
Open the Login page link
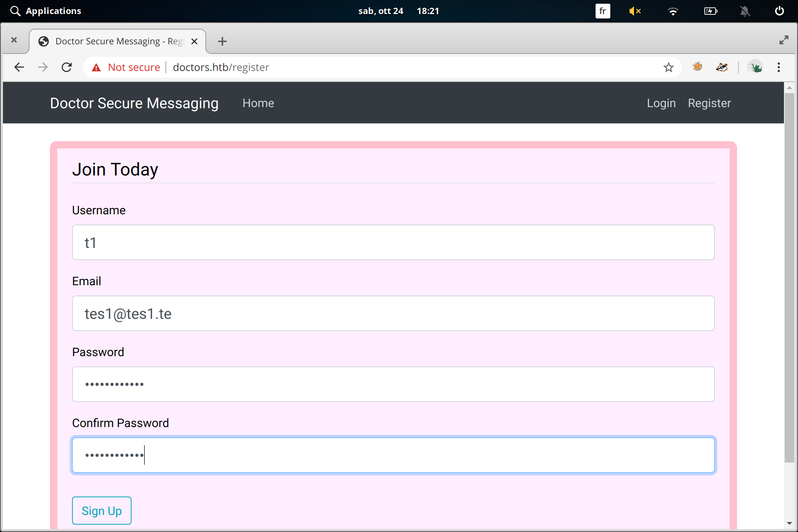click(x=661, y=103)
